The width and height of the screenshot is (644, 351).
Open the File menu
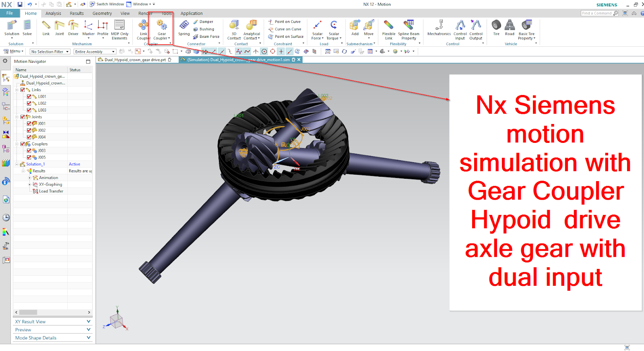coord(10,13)
